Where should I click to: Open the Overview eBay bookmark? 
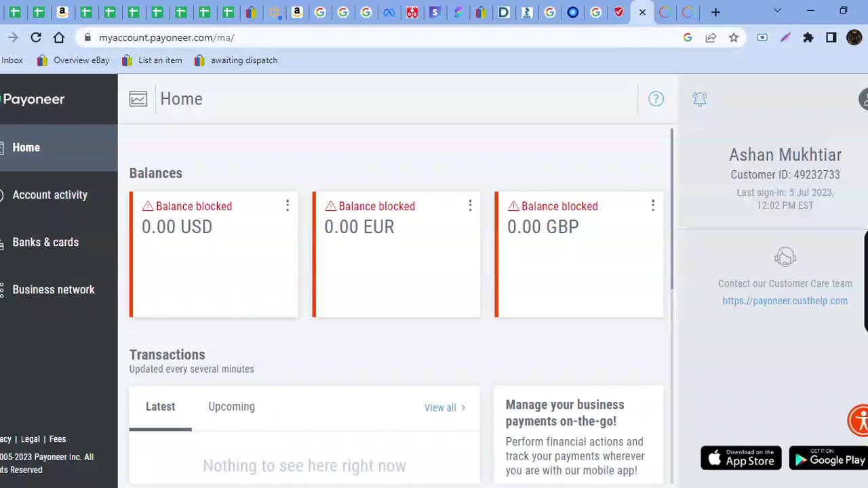coord(73,60)
